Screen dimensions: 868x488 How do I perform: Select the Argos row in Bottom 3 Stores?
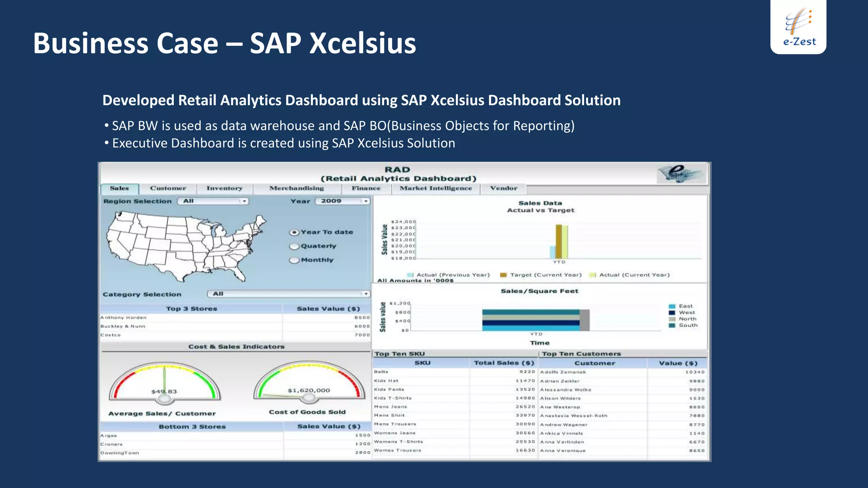235,435
